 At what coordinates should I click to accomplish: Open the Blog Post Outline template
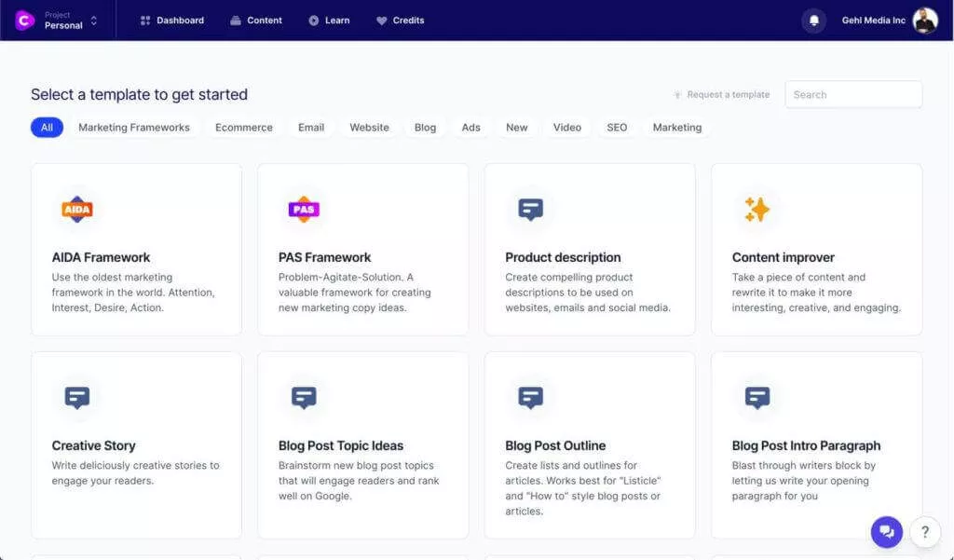589,444
